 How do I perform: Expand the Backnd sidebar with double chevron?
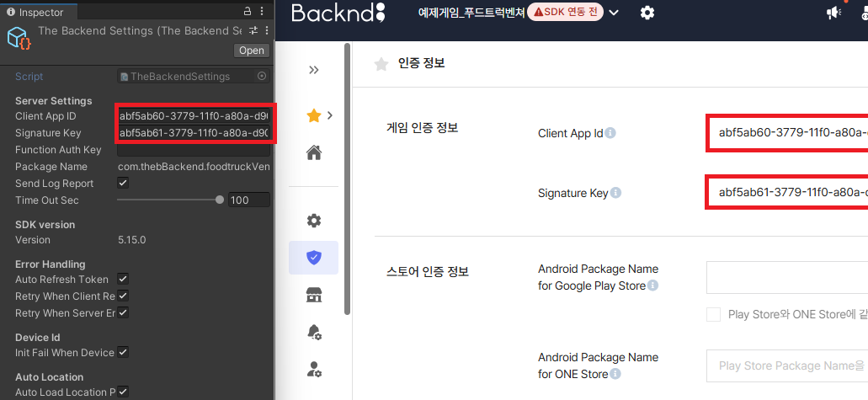pyautogui.click(x=314, y=70)
